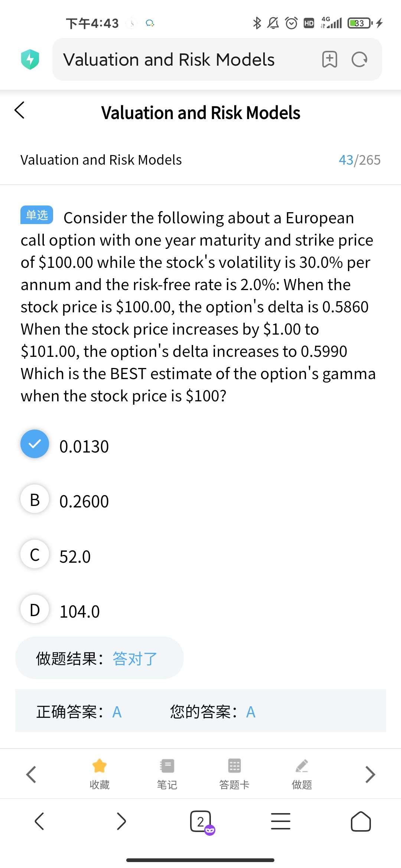Open browser tabs switcher showing 2

coord(201,821)
